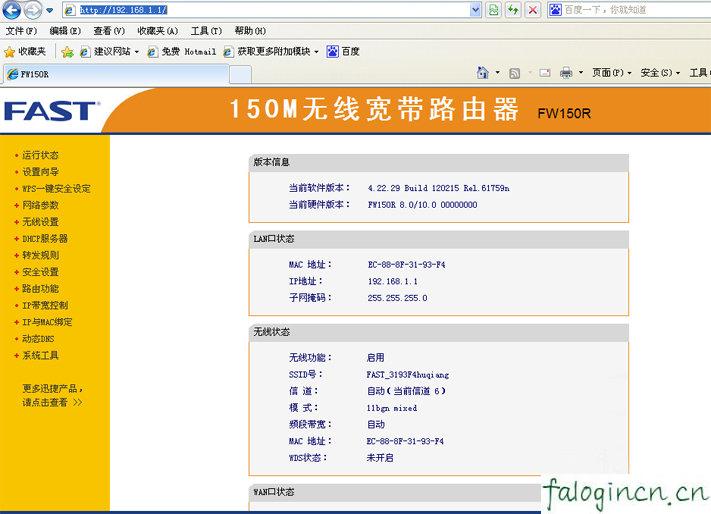Open the Baidu bookmark in favorites bar
711x514 pixels.
point(342,51)
